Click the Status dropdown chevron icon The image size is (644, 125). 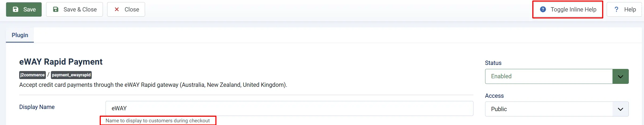tap(621, 76)
